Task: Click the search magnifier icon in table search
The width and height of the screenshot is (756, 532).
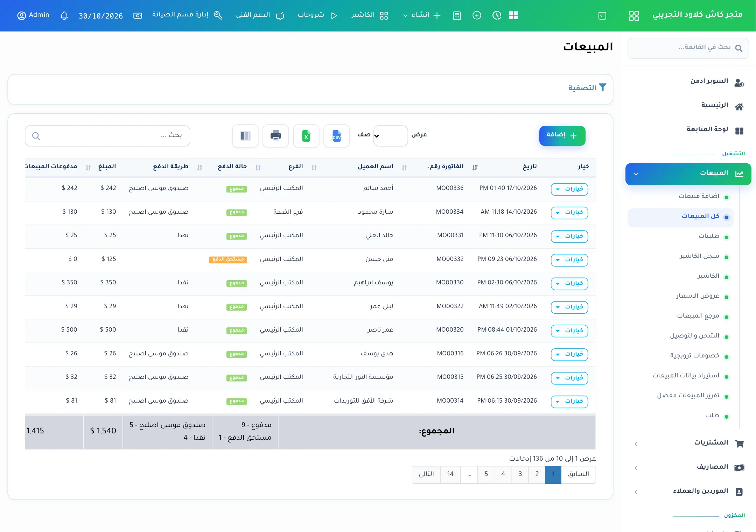Action: [36, 136]
